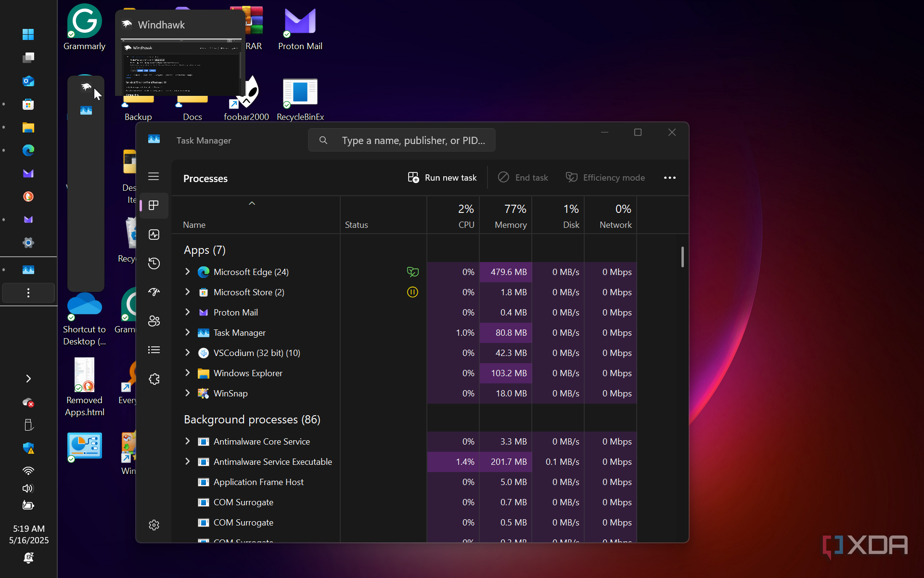Click the Windhawk icon in taskbar overflow

86,87
